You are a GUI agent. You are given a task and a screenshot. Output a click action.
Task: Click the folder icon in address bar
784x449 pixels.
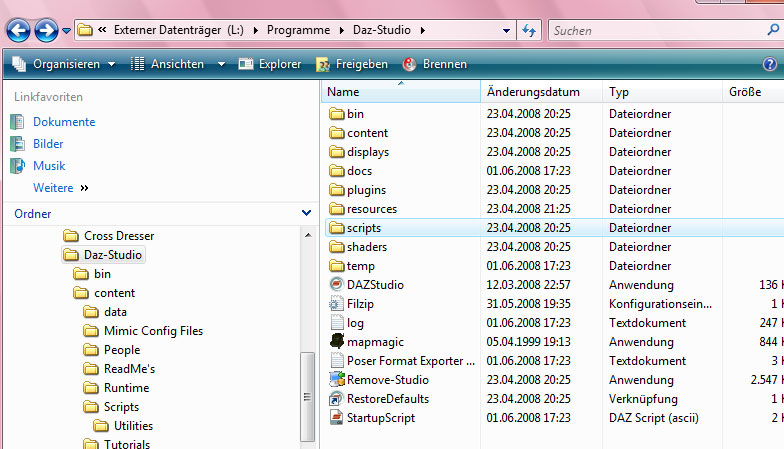tap(86, 30)
